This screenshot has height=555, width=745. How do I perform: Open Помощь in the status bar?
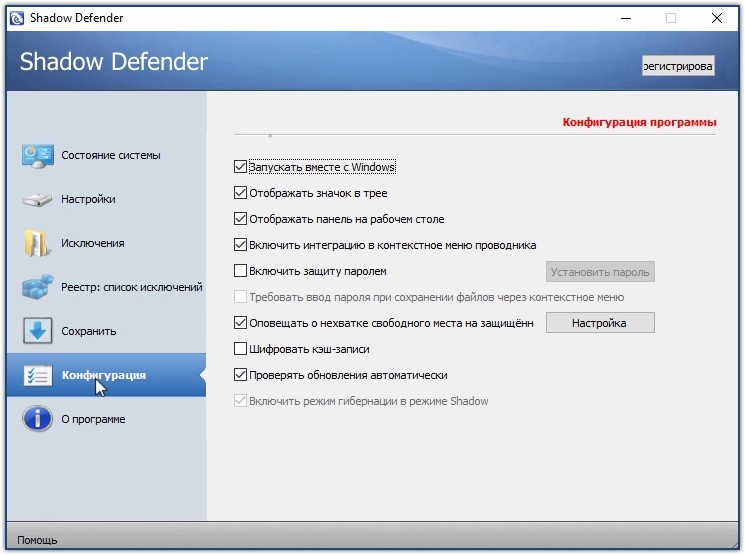point(37,540)
